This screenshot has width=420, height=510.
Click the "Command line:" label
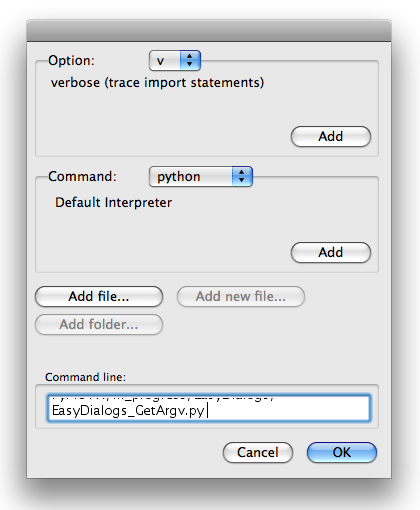[85, 377]
